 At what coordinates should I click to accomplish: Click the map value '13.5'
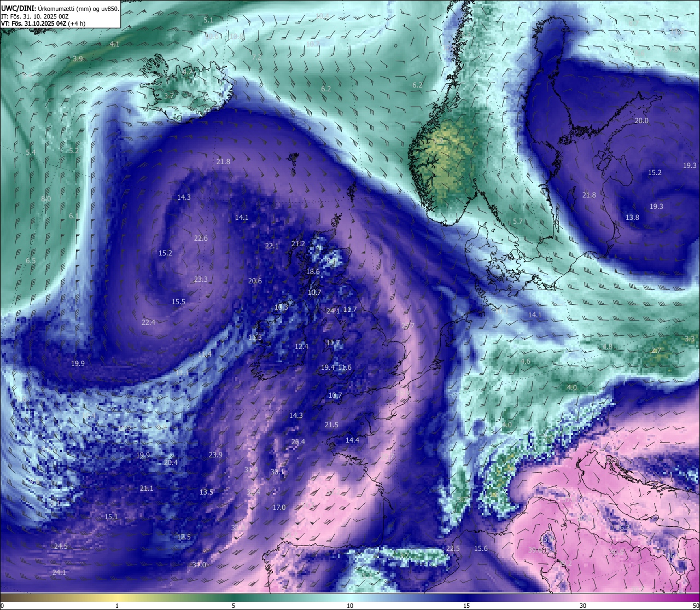point(206,492)
